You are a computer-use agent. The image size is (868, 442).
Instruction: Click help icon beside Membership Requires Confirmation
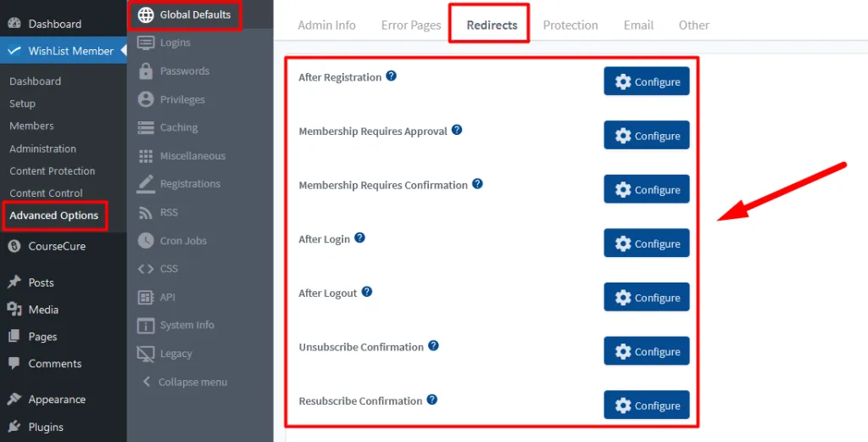[x=477, y=183]
